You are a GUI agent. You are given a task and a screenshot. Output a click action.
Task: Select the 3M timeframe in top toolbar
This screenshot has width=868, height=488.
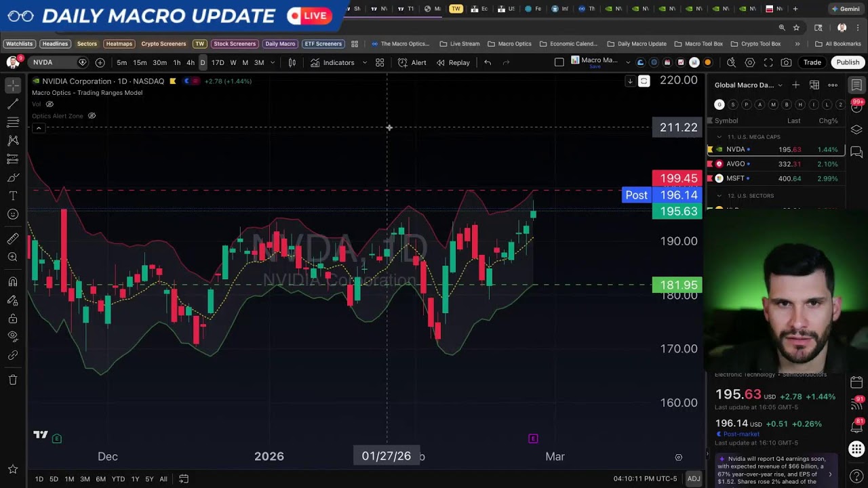point(259,62)
